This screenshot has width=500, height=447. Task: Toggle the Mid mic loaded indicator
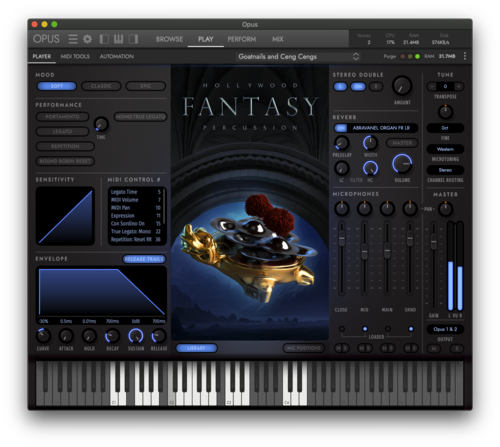(365, 329)
